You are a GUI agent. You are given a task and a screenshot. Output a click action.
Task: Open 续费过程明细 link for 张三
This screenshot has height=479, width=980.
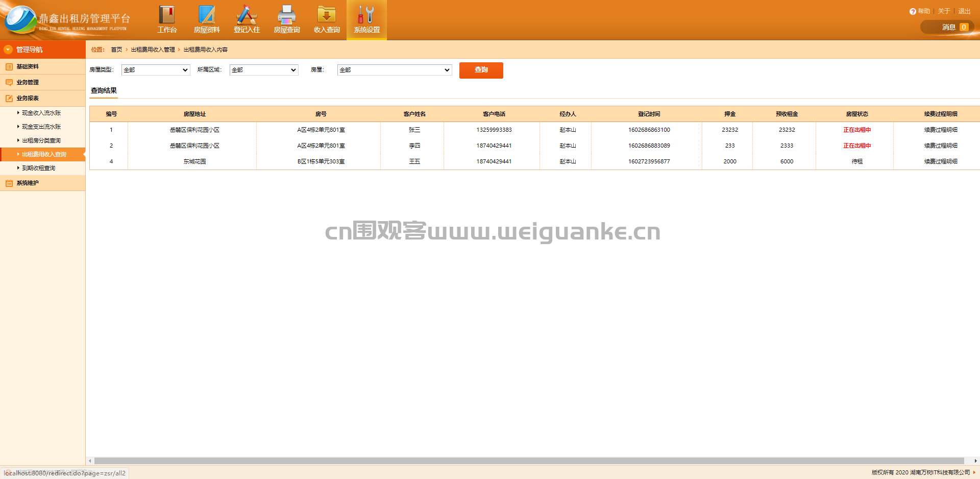[x=941, y=130]
